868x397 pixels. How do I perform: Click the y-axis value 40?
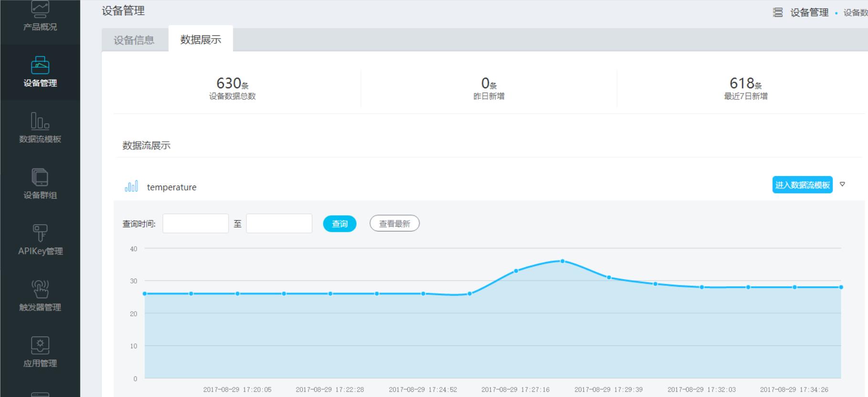point(134,249)
